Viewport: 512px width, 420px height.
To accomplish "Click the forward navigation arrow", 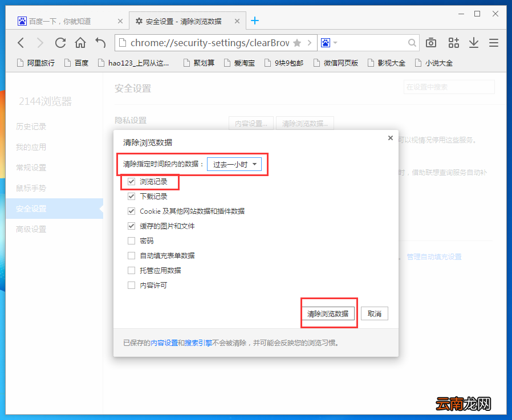I will point(40,43).
